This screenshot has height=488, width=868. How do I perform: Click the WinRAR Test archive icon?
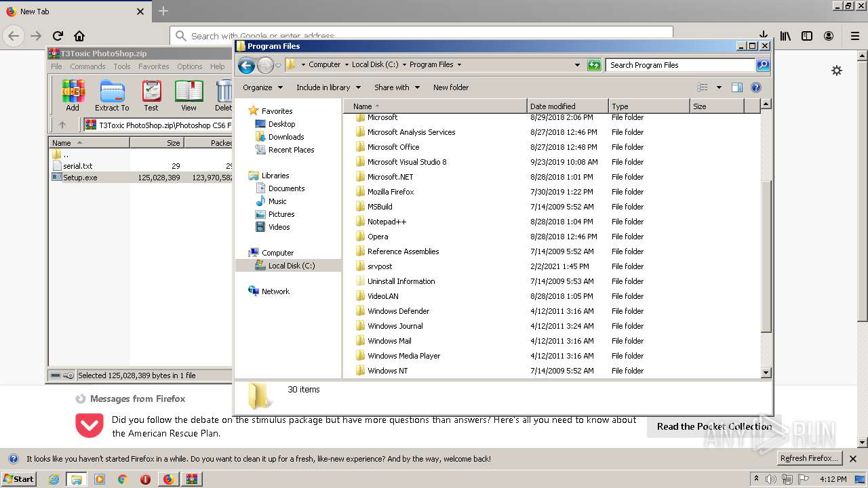click(151, 96)
